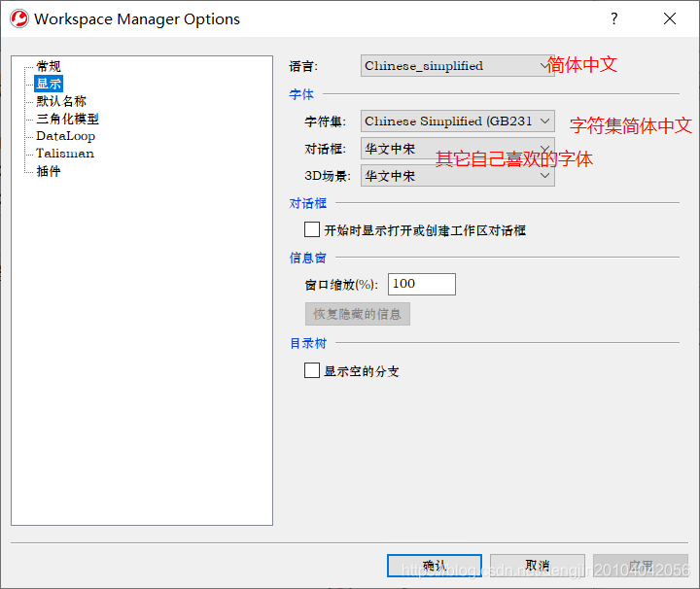Viewport: 700px width, 589px height.
Task: Select 显示 in the options tree
Action: click(49, 84)
